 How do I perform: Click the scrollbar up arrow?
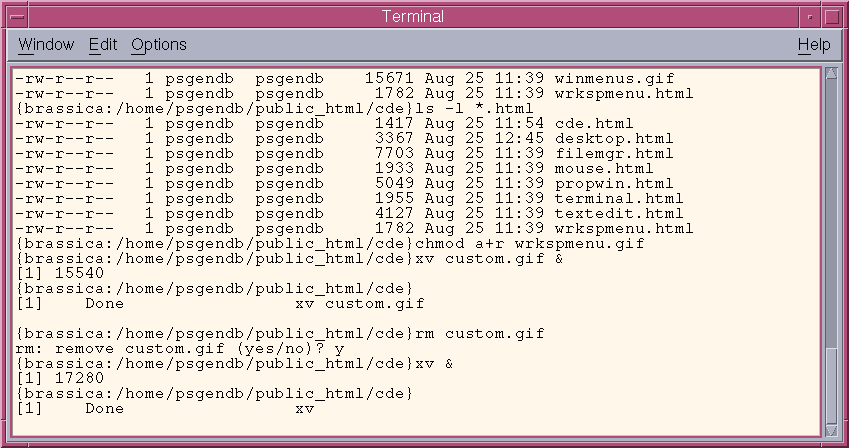coord(831,74)
